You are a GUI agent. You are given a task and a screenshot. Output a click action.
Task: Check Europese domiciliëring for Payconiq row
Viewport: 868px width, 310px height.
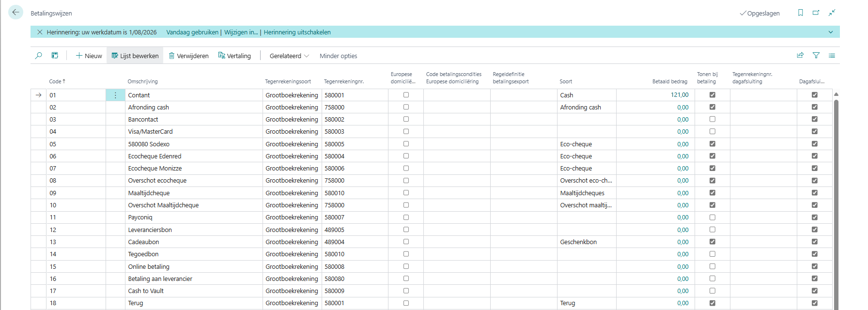(x=406, y=217)
